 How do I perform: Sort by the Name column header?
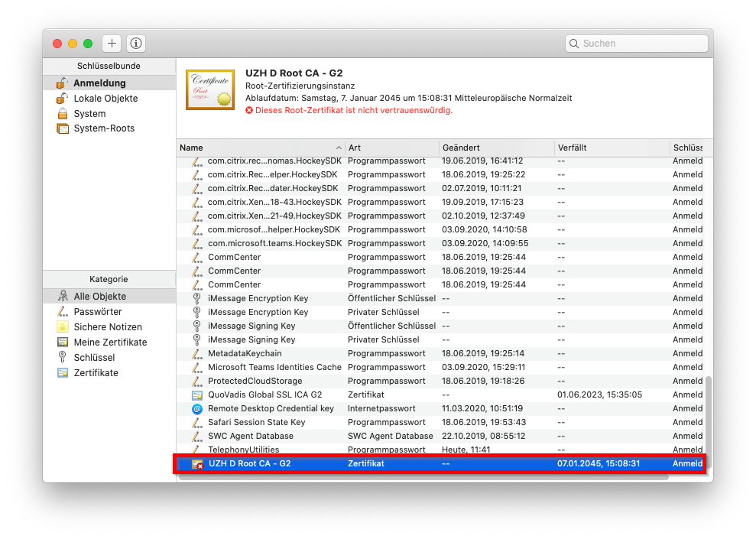260,148
